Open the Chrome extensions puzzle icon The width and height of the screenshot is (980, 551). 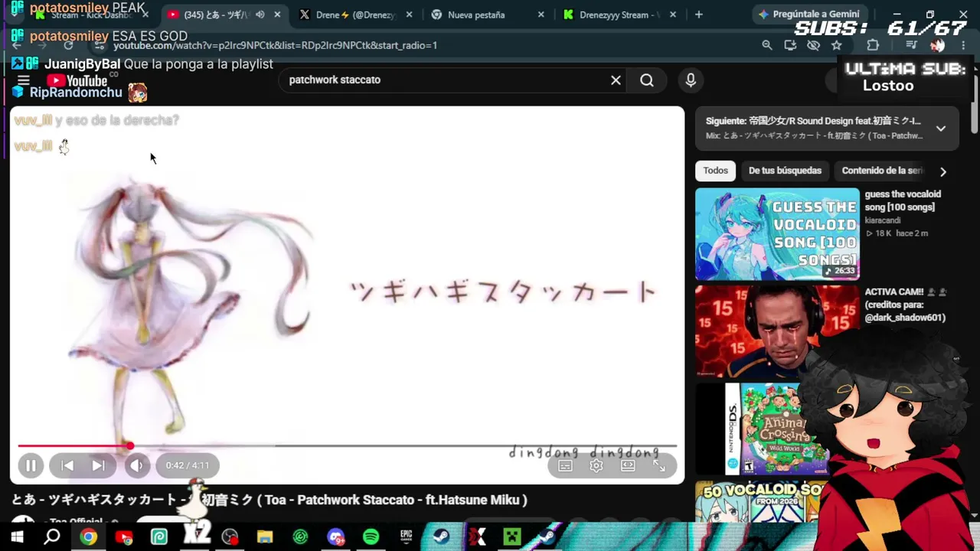[x=873, y=45]
